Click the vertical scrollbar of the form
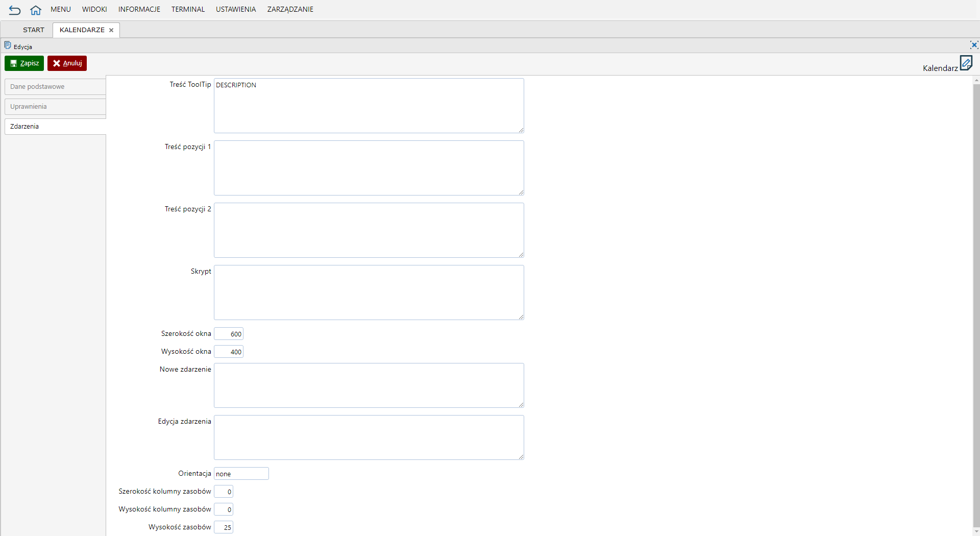Screen dimensions: 980x536 pos(976,306)
